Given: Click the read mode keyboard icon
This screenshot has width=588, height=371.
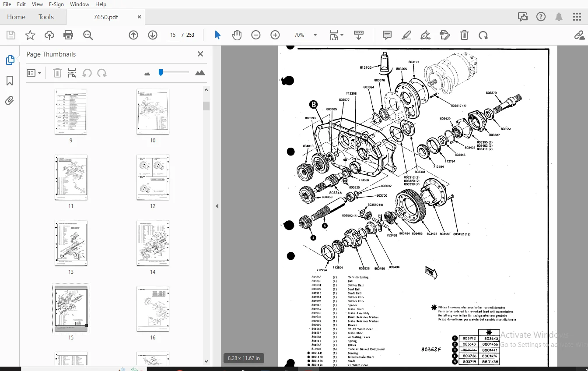Looking at the screenshot, I should (359, 35).
